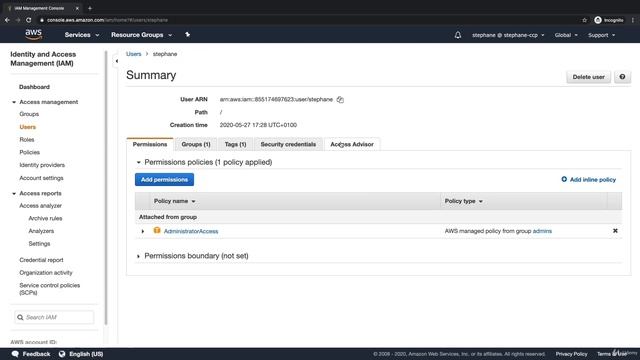Image resolution: width=640 pixels, height=360 pixels.
Task: Remove AdministratorAccess policy with the X icon
Action: (x=615, y=231)
